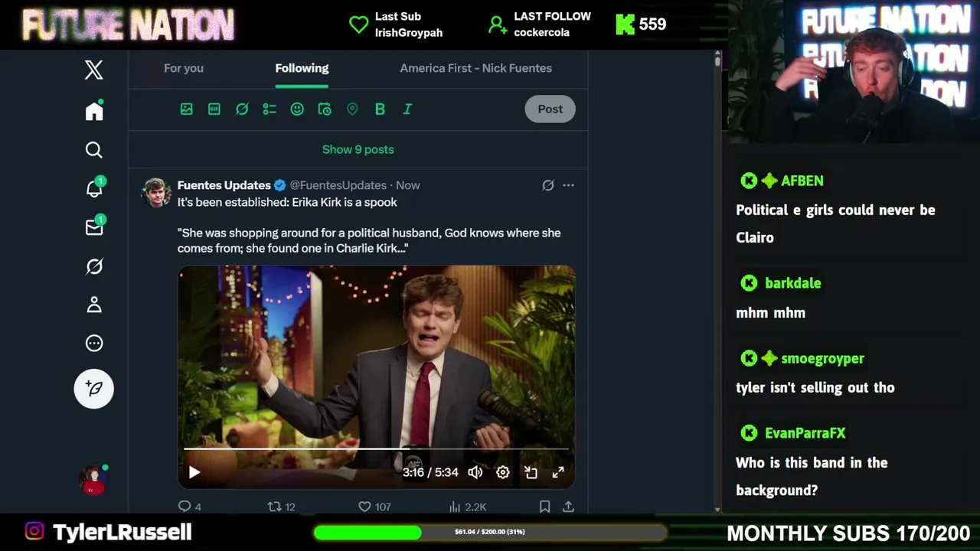Toggle bold text formatting
Viewport: 980px width, 551px height.
380,109
